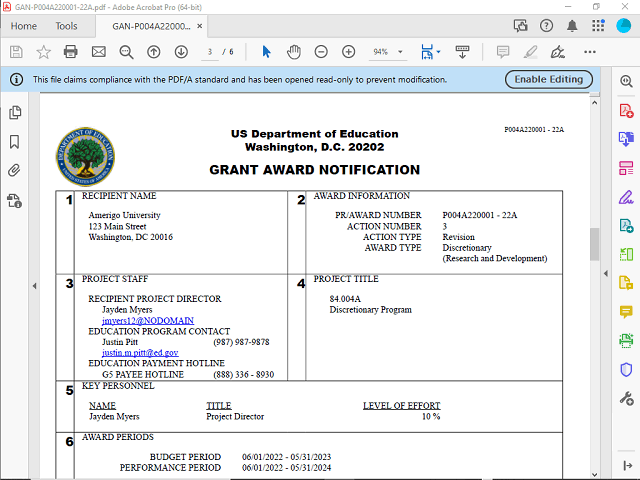Click the Enable Editing button

(549, 79)
